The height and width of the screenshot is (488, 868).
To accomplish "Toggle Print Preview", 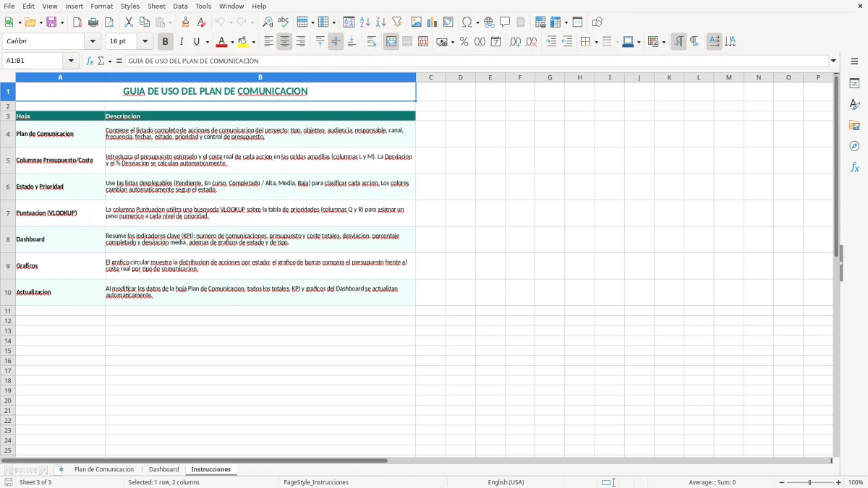I will (x=109, y=22).
